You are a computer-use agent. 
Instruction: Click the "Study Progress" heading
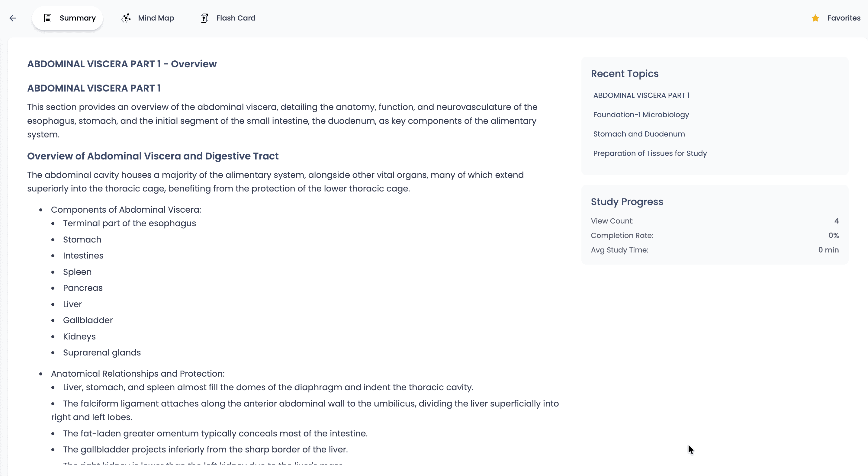click(x=627, y=201)
